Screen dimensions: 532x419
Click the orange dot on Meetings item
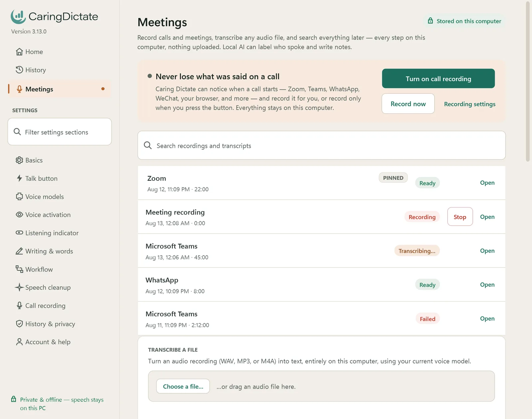click(x=103, y=89)
